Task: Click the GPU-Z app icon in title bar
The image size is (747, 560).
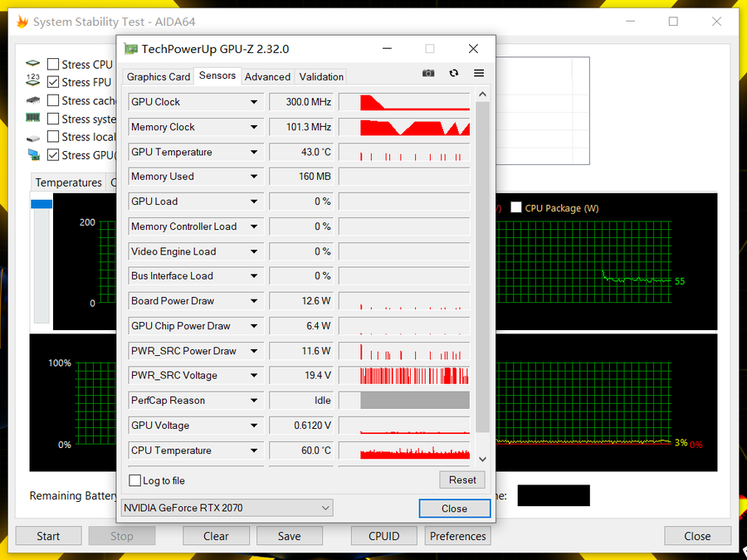Action: [x=131, y=49]
